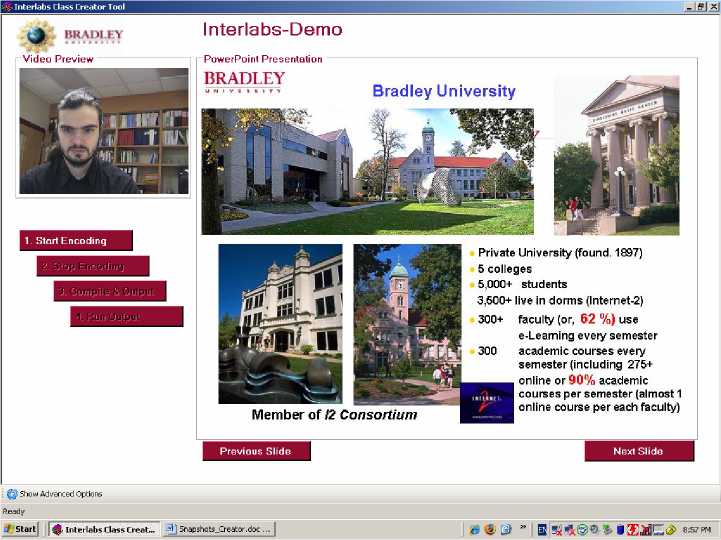Screen dimensions: 721x540
Task: Click the Show Advanced Options gear icon
Action: tap(12, 494)
